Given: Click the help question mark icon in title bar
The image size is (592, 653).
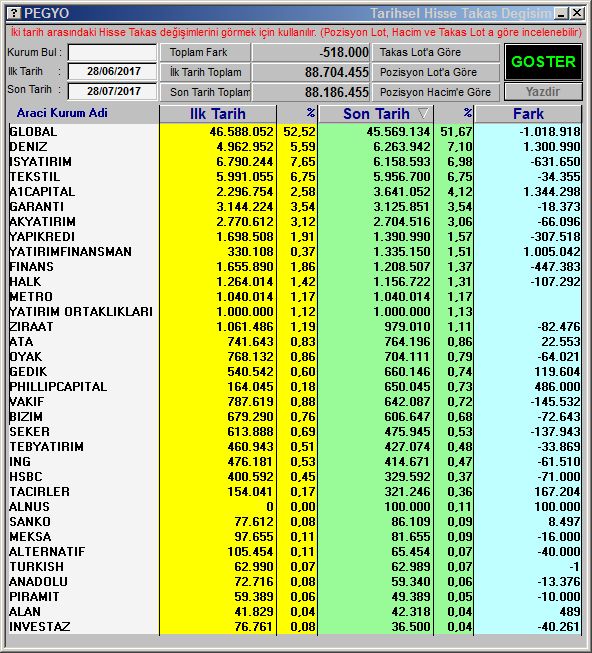Looking at the screenshot, I should pyautogui.click(x=14, y=13).
